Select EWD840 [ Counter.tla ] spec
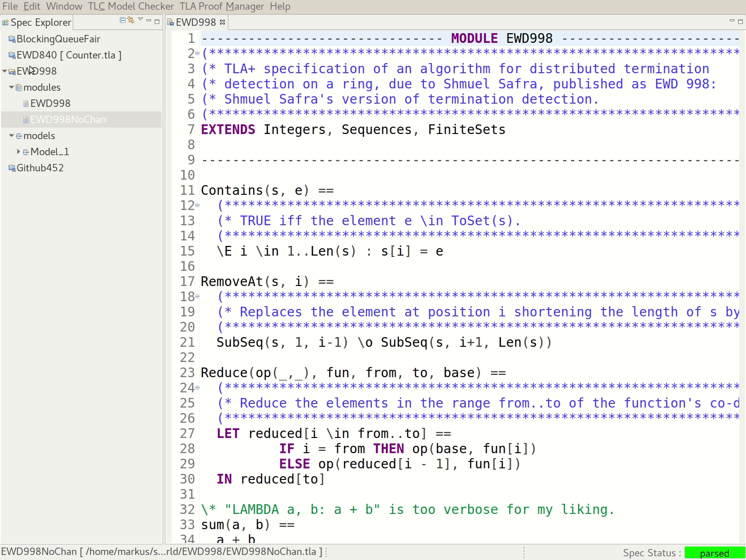746x560 pixels. (69, 55)
